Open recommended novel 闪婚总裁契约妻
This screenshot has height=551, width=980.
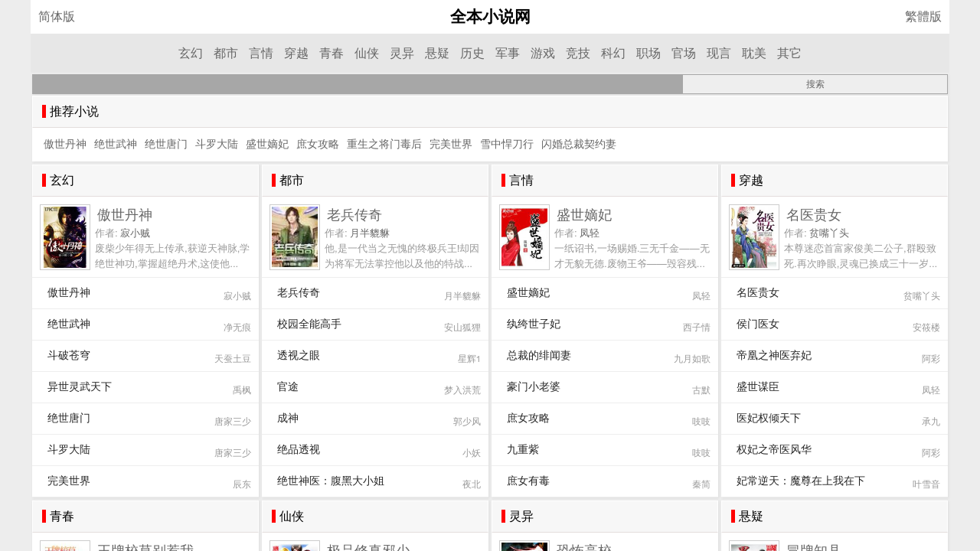[579, 144]
